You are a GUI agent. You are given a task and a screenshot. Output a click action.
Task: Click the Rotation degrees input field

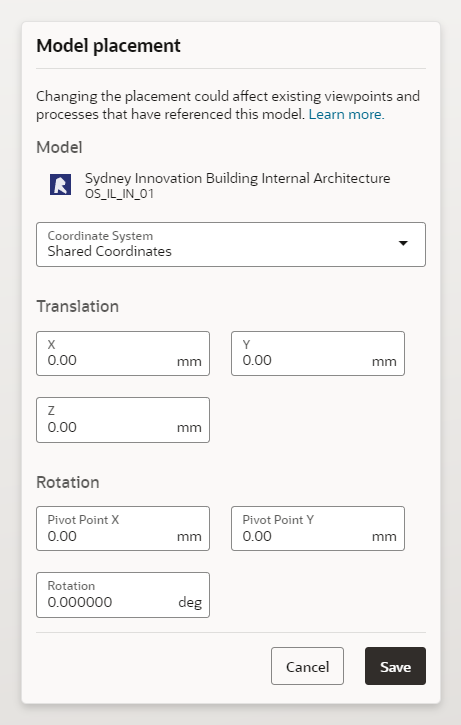point(123,595)
